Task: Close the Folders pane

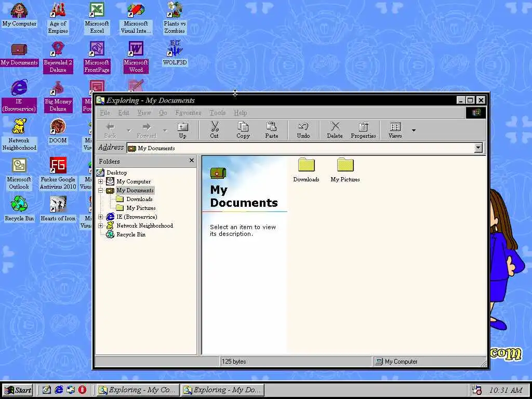Action: 192,161
